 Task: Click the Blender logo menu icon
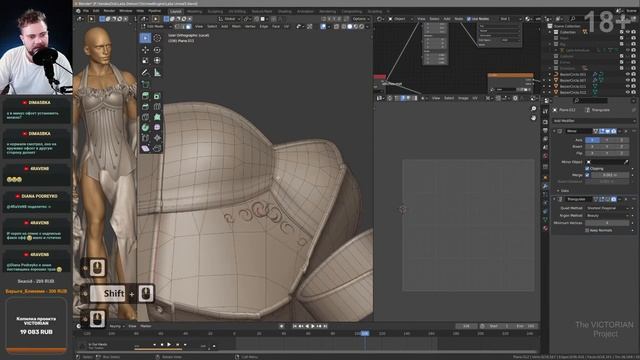(x=78, y=11)
